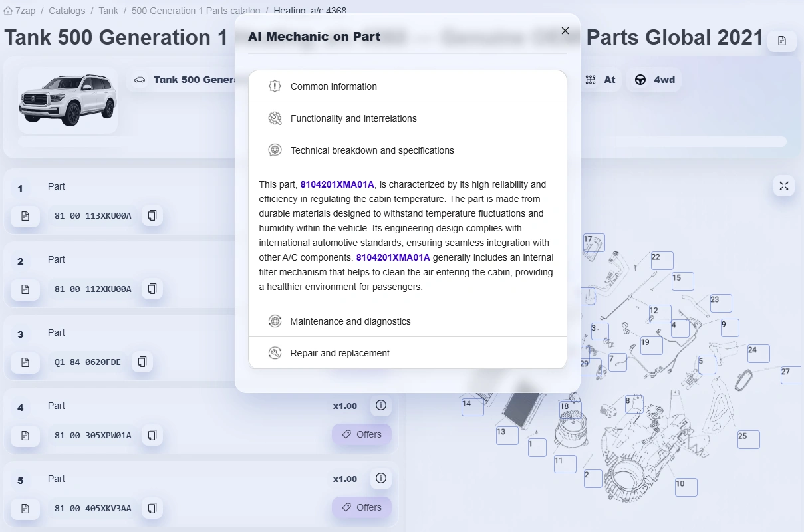Select diagram callout 10
Screen dimensions: 804x532
(686, 487)
